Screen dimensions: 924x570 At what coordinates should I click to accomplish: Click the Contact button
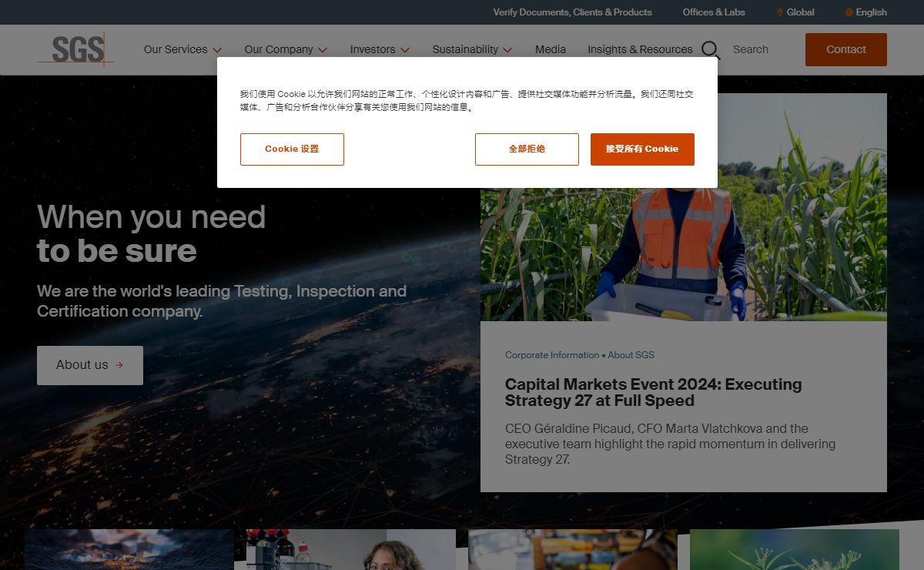click(x=846, y=49)
